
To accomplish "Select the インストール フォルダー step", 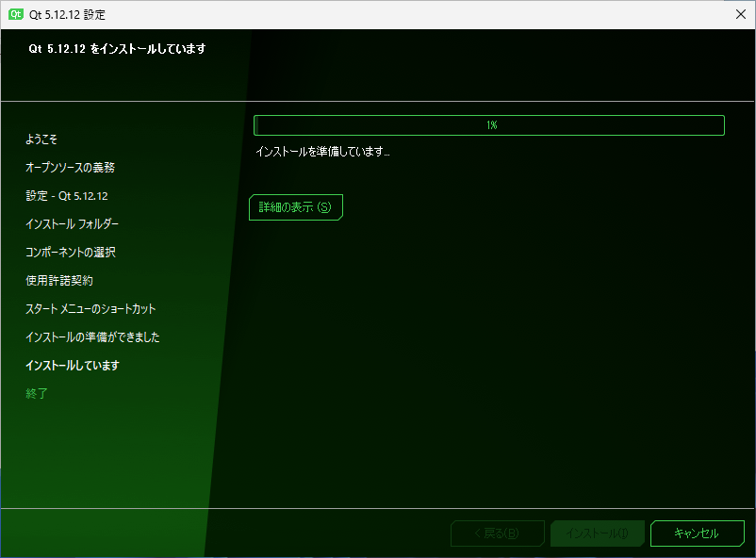I will point(73,223).
